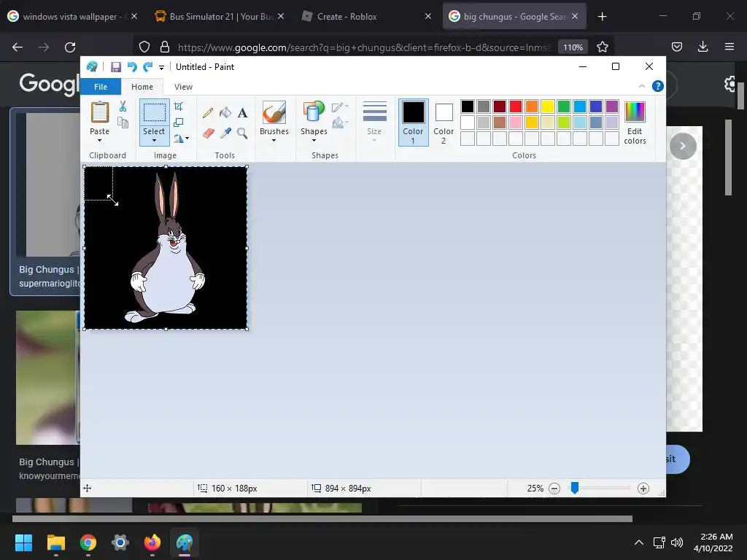The height and width of the screenshot is (560, 747).
Task: Select the Pencil tool
Action: (x=208, y=113)
